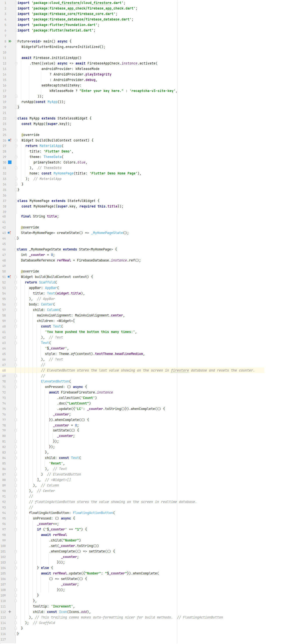Fold the if ('$_counter' == "1") block
Screen dimensions: 282x644
(x=15, y=529)
